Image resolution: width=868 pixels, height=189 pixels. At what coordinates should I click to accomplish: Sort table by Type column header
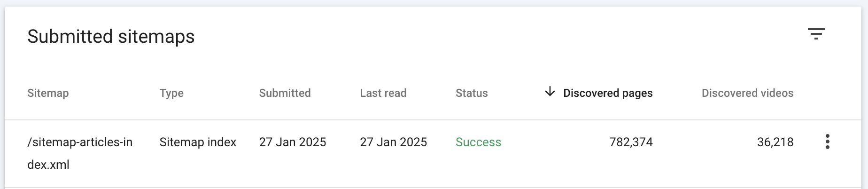pos(171,93)
